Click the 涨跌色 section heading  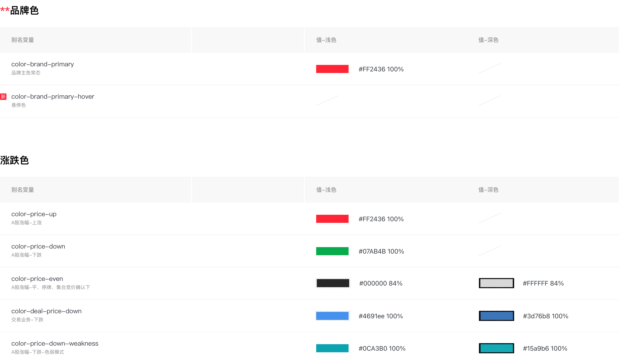coord(15,160)
